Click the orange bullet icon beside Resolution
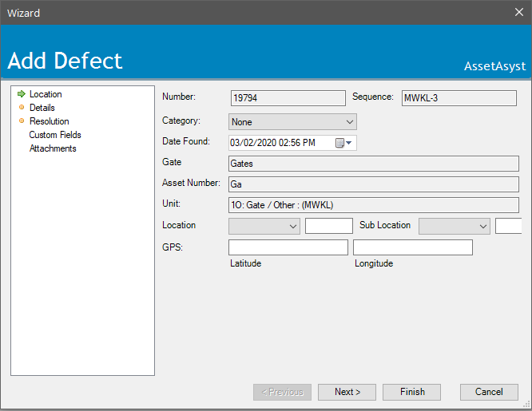The height and width of the screenshot is (411, 532). 22,121
